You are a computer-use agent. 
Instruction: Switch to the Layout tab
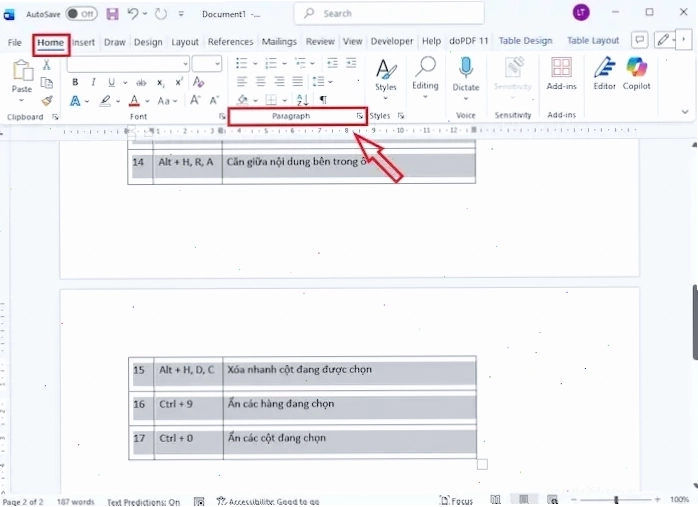[185, 42]
